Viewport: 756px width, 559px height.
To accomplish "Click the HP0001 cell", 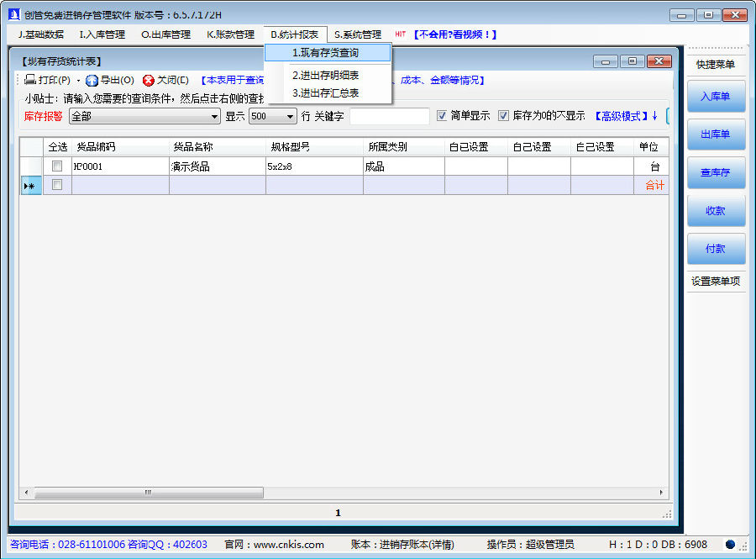I will coord(120,166).
